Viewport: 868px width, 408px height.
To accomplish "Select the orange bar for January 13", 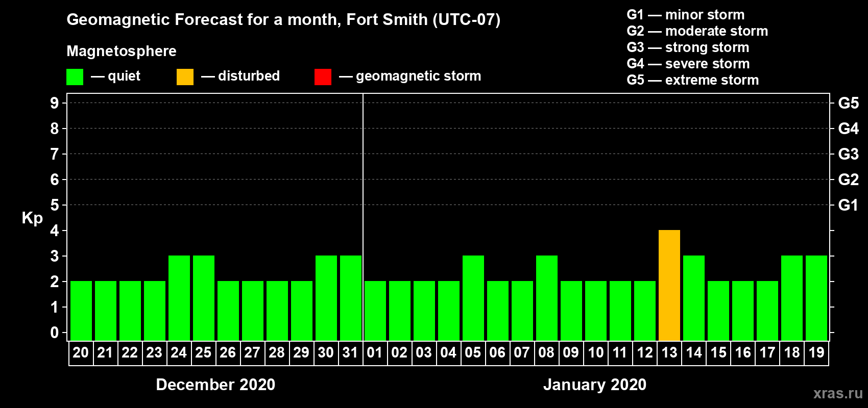I will click(x=669, y=285).
